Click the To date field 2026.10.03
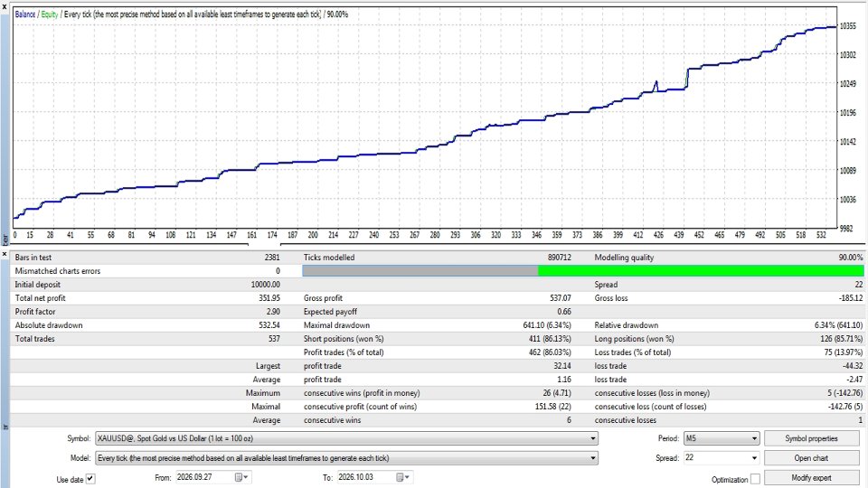The width and height of the screenshot is (868, 488). point(366,477)
